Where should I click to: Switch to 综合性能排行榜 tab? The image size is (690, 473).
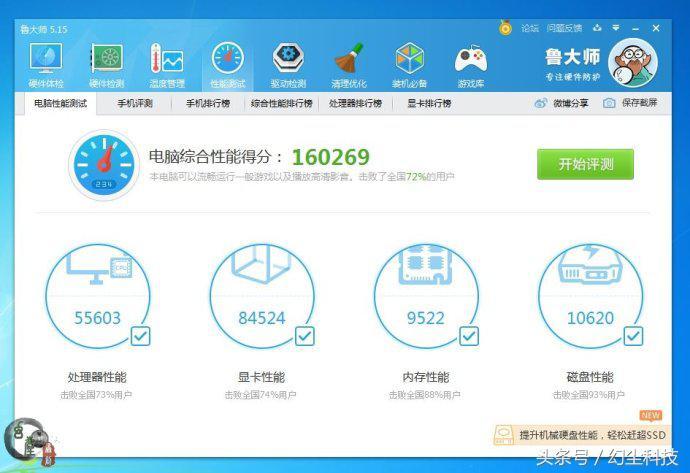coord(282,103)
